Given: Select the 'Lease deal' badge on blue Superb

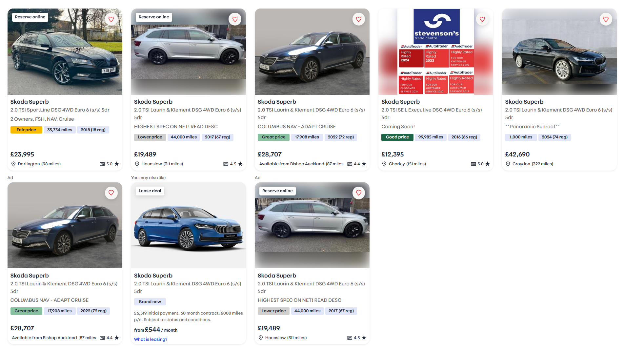Looking at the screenshot, I should tap(150, 191).
